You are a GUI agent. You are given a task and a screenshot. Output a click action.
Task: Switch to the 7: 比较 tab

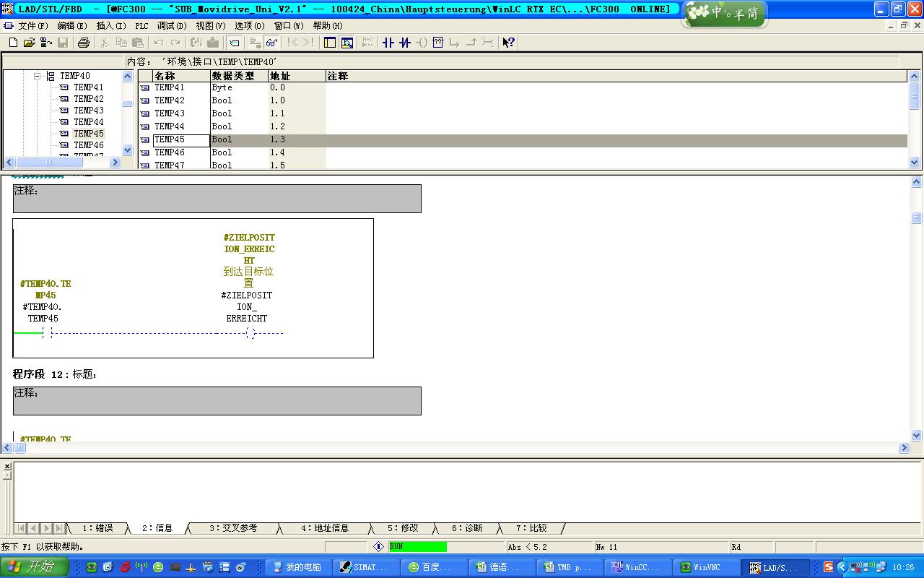pos(531,528)
